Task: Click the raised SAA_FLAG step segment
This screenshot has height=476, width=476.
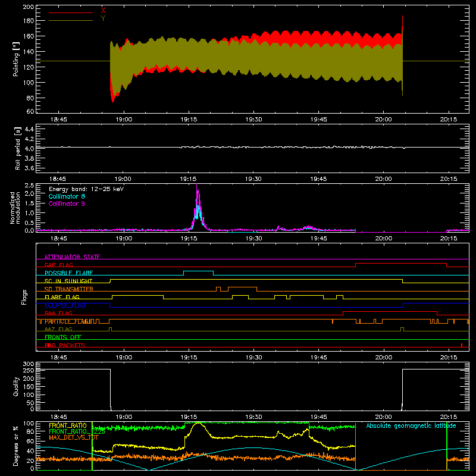Action: [390, 311]
